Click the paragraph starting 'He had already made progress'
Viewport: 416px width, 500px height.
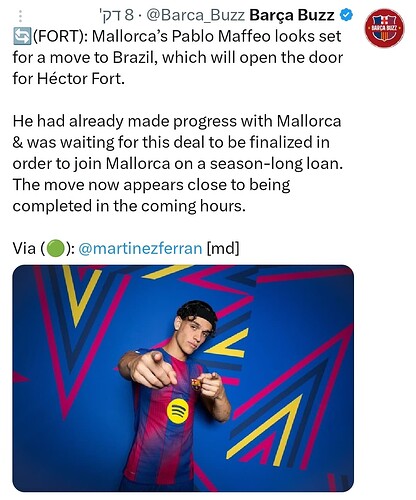click(x=178, y=163)
